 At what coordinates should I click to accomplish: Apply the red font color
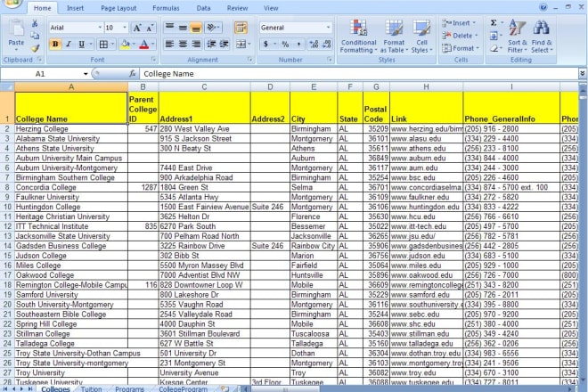pyautogui.click(x=144, y=45)
